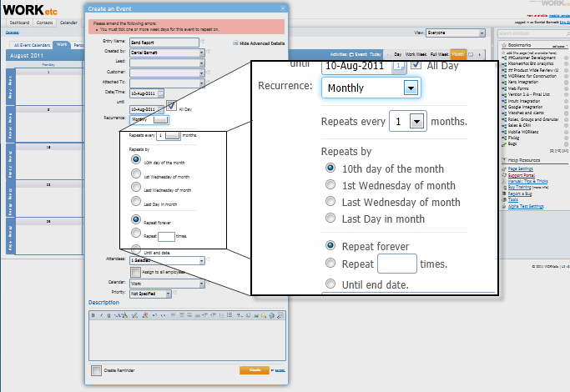Click into the Entry Name text field
The width and height of the screenshot is (570, 392).
[164, 41]
